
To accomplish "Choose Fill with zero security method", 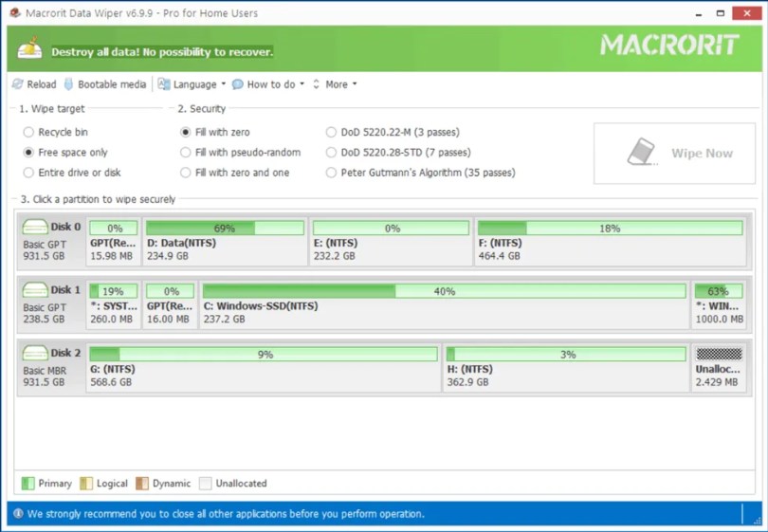I will [x=185, y=132].
